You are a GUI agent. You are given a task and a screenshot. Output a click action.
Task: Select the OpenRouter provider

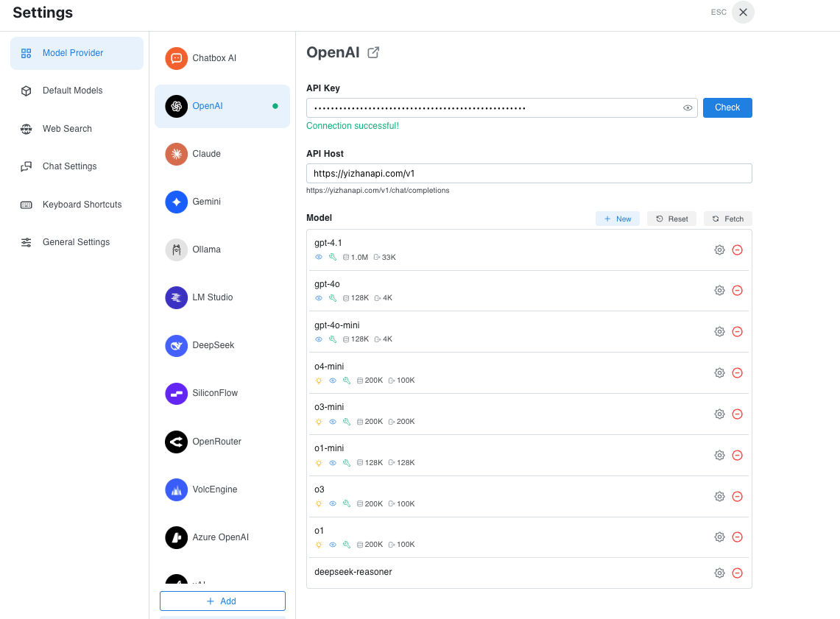[222, 442]
